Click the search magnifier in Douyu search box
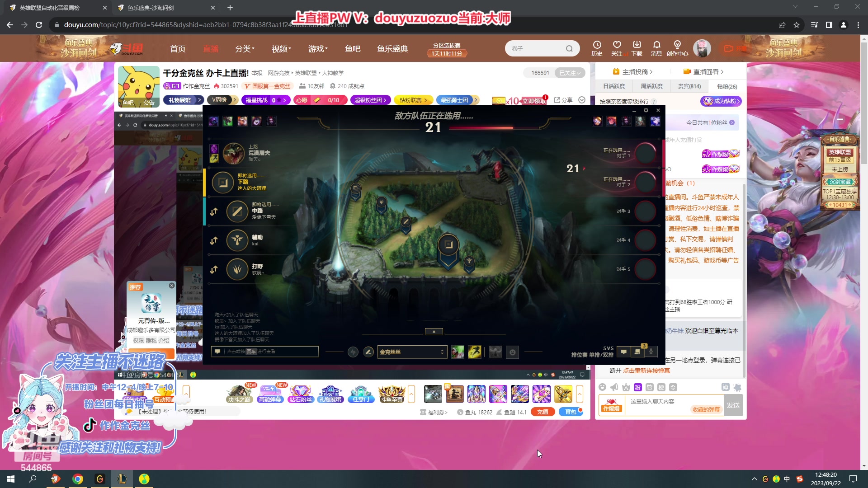The image size is (868, 488). 569,48
